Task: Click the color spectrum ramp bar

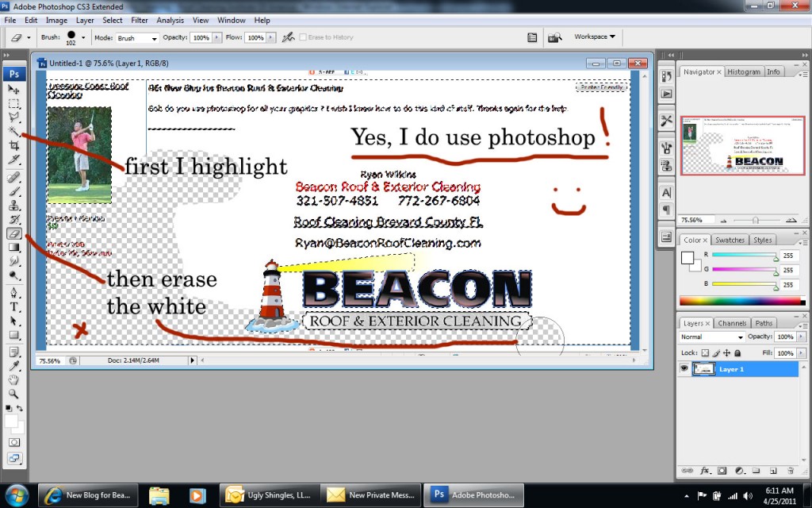Action: 740,302
